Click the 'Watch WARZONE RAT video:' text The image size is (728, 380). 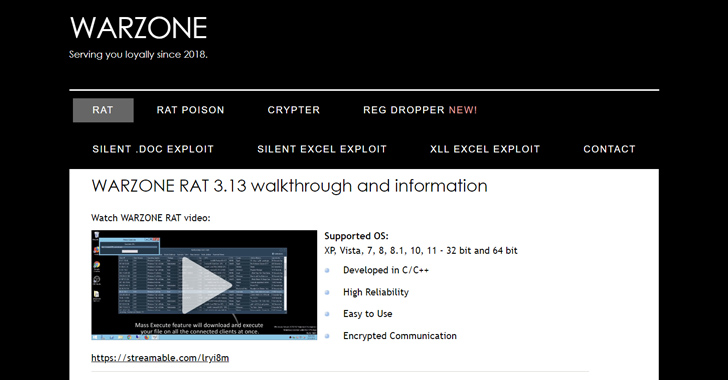coord(150,218)
